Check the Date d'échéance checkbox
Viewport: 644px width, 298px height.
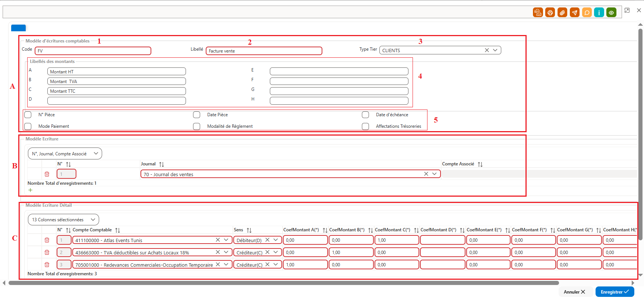pyautogui.click(x=366, y=115)
